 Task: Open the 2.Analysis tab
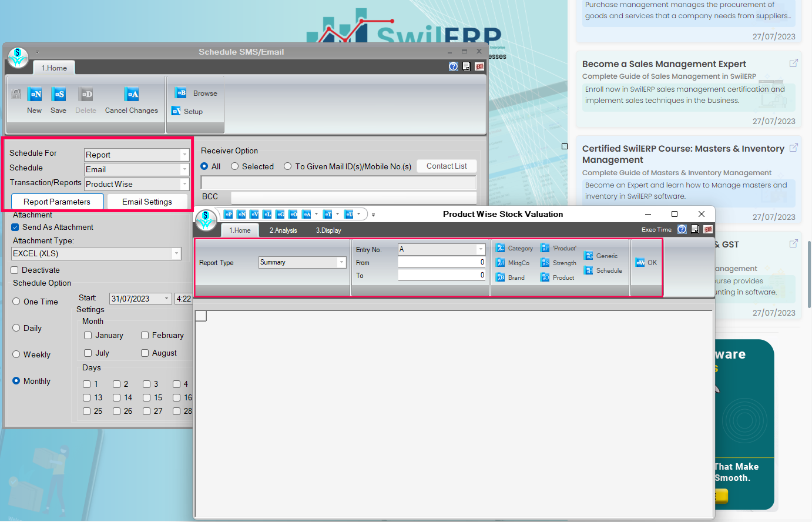pyautogui.click(x=283, y=230)
